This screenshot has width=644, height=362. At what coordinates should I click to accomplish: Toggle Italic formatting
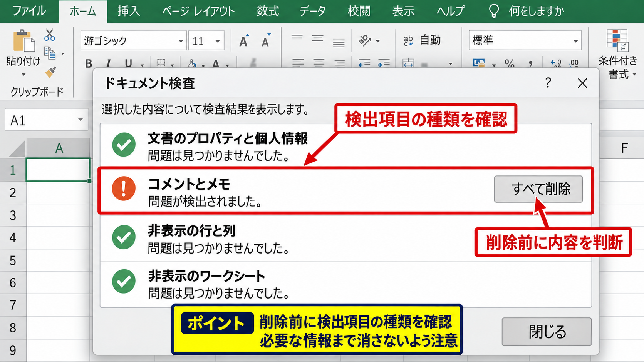pos(109,63)
